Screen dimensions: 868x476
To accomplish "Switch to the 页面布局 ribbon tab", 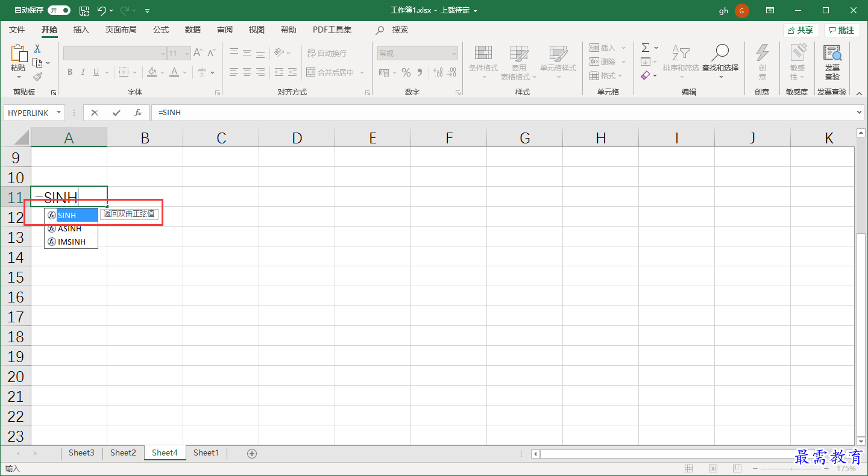I will click(x=121, y=30).
